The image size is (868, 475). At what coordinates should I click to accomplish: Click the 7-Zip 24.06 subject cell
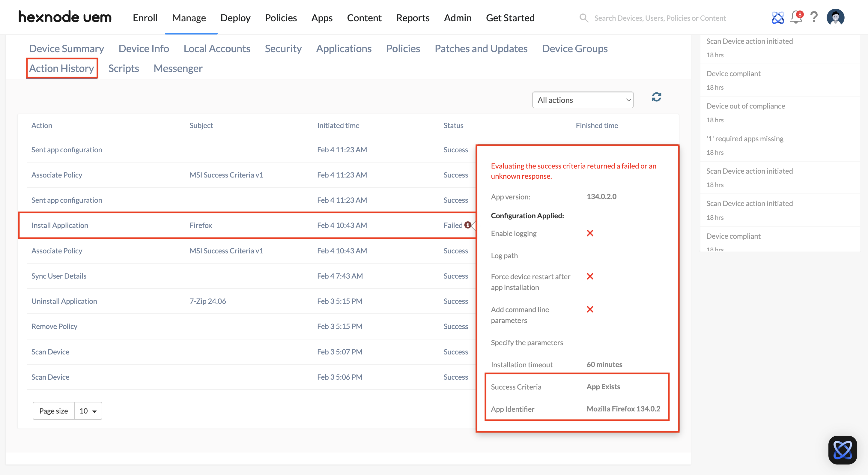(207, 301)
